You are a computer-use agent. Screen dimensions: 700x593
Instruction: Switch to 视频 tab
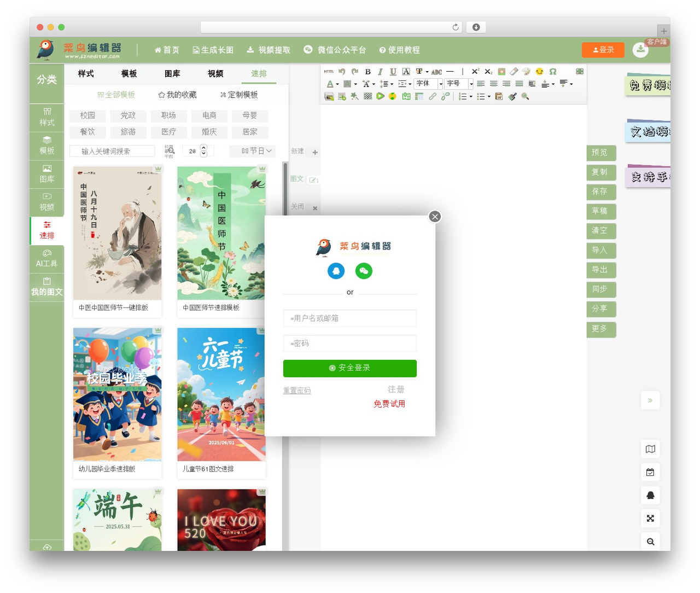pyautogui.click(x=215, y=73)
